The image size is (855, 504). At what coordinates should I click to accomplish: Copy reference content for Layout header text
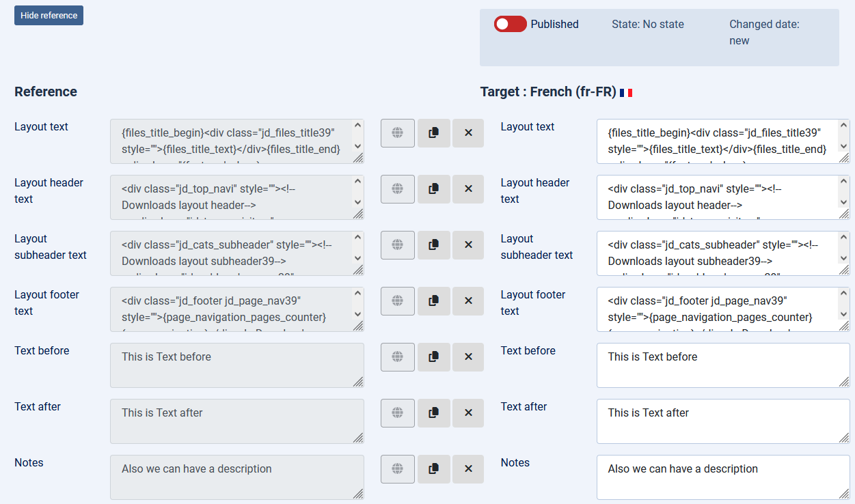(x=433, y=188)
